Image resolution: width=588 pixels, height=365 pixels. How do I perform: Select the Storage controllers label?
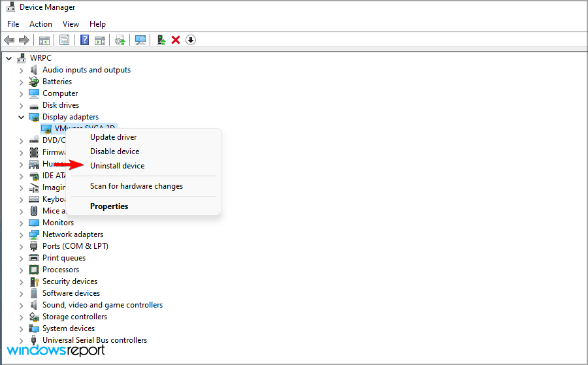pyautogui.click(x=74, y=317)
